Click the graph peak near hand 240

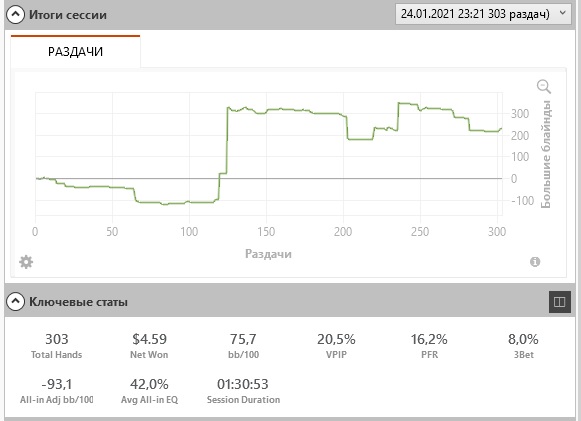(x=399, y=103)
